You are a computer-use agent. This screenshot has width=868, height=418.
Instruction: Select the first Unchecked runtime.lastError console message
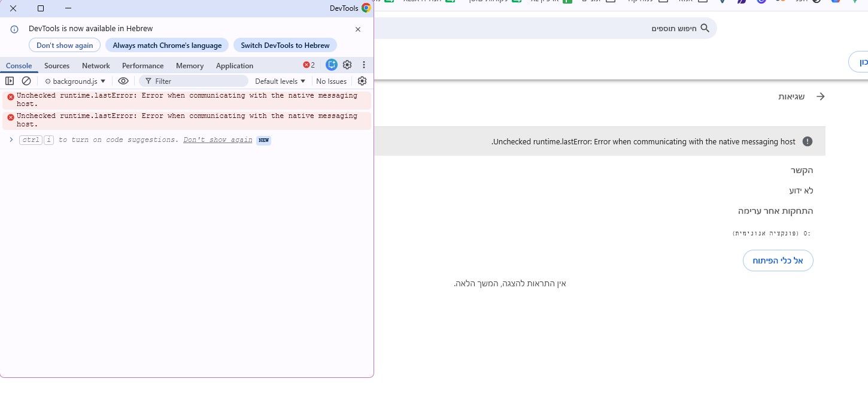(187, 100)
